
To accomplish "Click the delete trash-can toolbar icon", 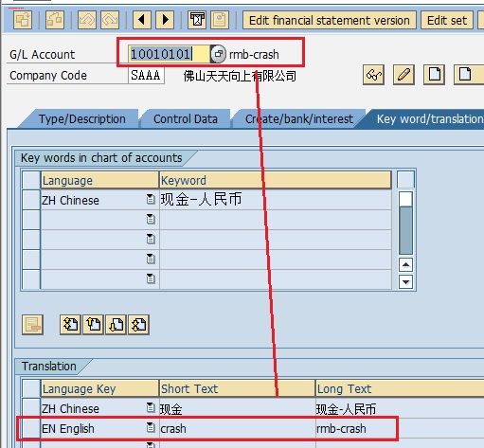I will coord(197,20).
